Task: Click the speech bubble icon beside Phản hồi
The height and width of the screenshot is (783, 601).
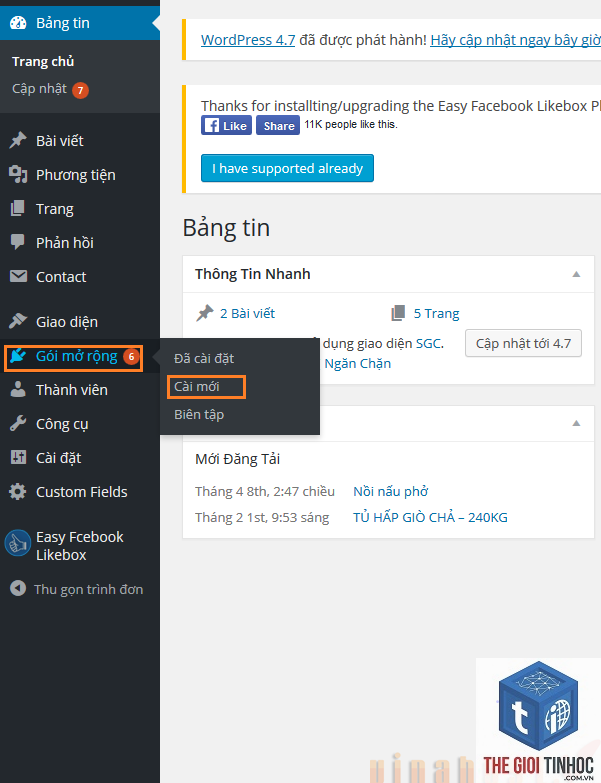Action: tap(18, 242)
